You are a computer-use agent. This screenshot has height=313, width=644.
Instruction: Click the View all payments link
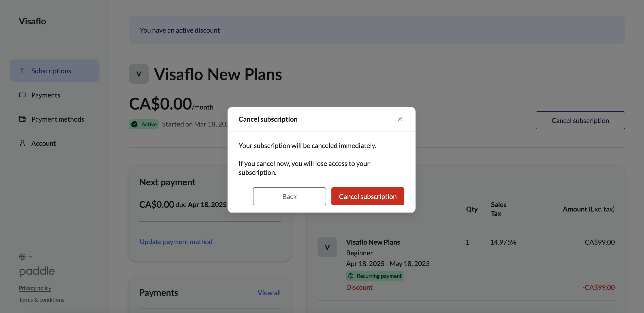pyautogui.click(x=269, y=292)
